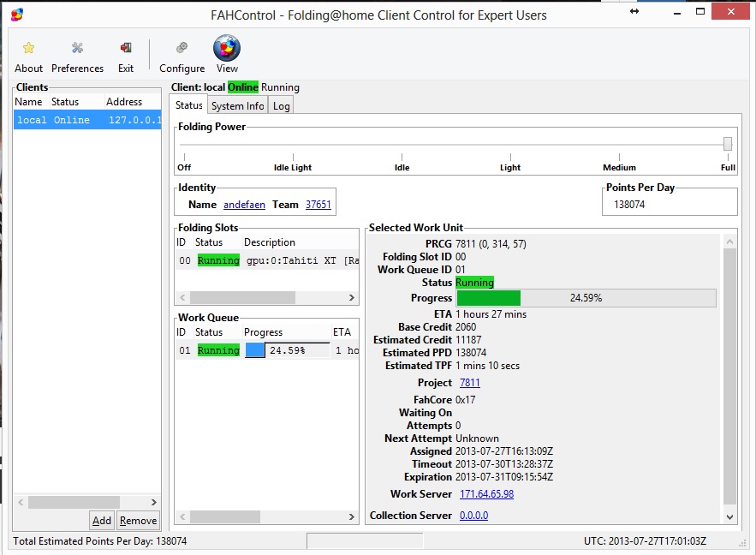
Task: Click Total Estimated Points Per Day status text
Action: (100, 541)
